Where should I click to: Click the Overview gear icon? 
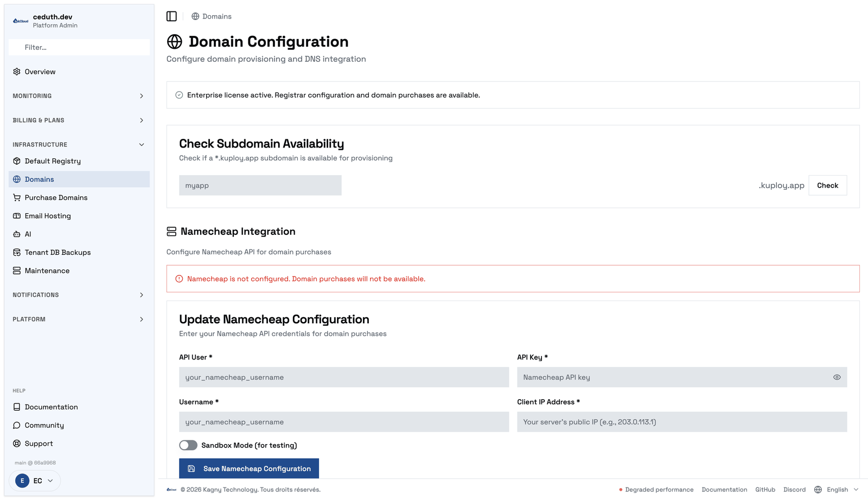point(17,72)
